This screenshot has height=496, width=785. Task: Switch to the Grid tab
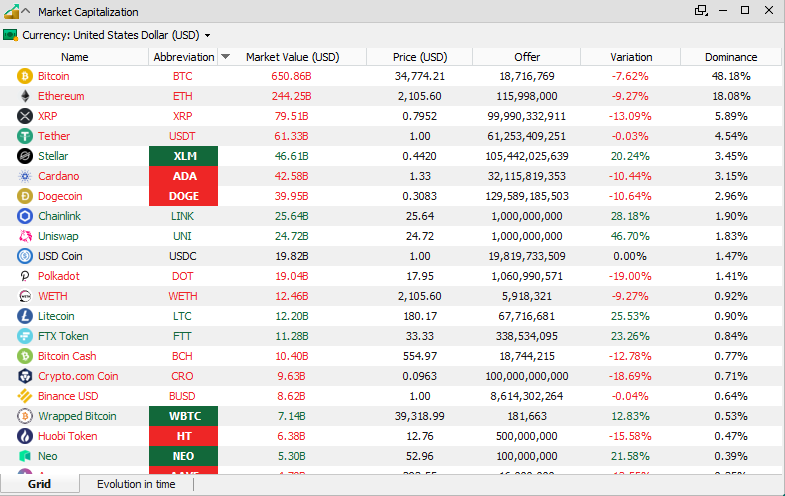tap(40, 484)
